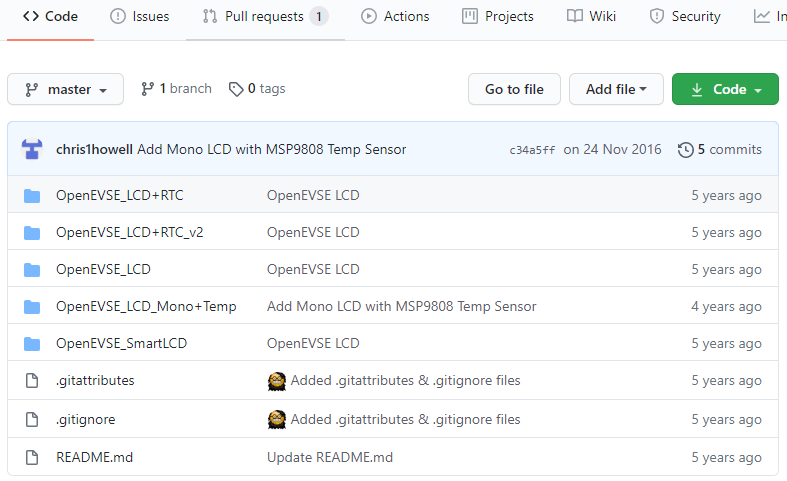787x481 pixels.
Task: Click the Wiki book icon
Action: coord(575,16)
